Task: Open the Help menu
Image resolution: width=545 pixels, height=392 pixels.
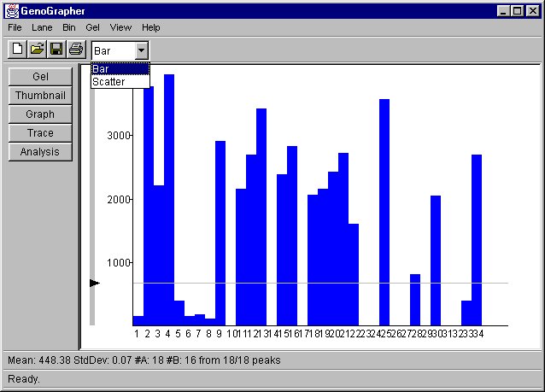Action: tap(150, 28)
